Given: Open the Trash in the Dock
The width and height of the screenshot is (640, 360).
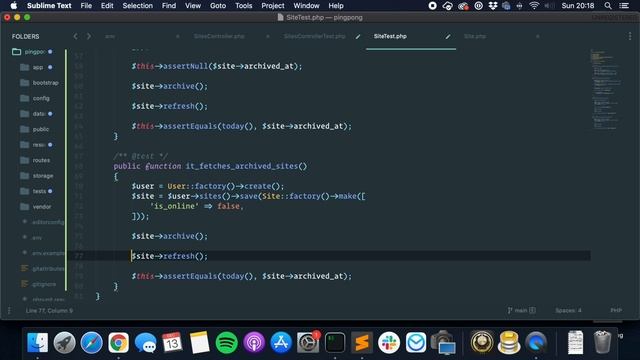Looking at the screenshot, I should [602, 342].
